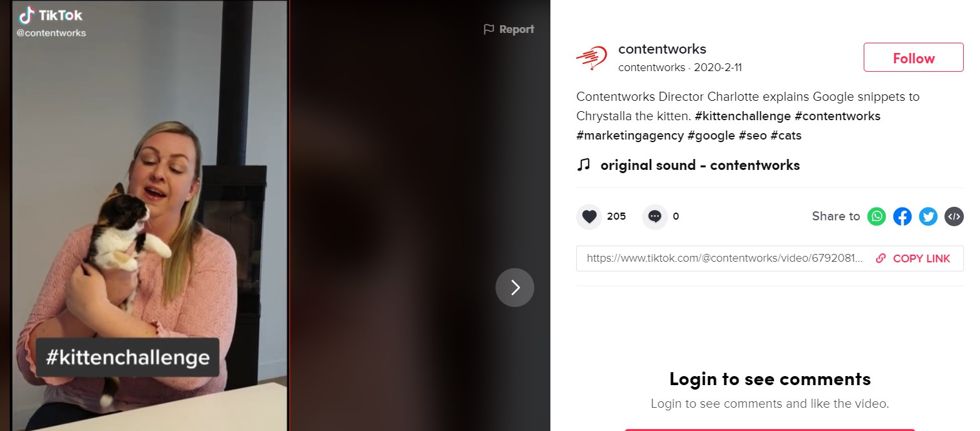Viewport: 980px width, 431px height.
Task: Click the video to pause playback
Action: coord(150,215)
